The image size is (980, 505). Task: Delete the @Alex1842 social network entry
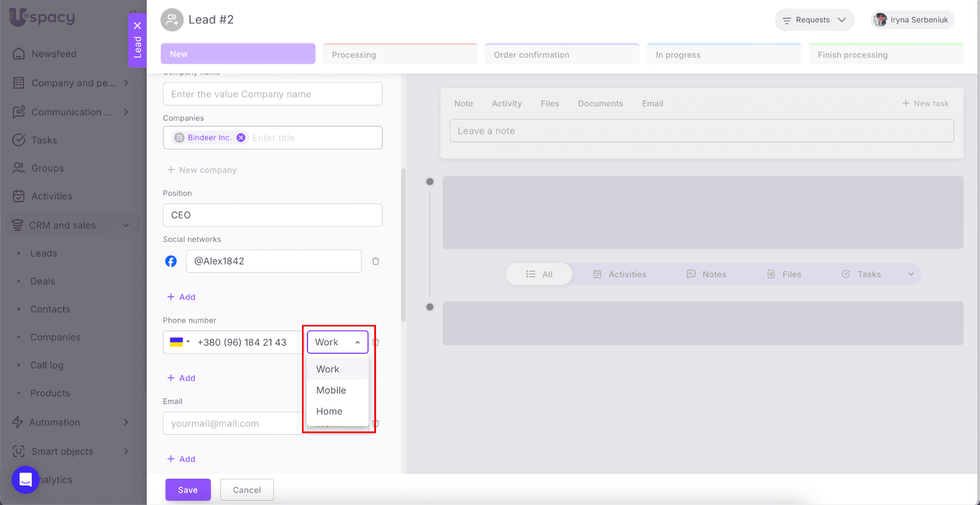(375, 261)
